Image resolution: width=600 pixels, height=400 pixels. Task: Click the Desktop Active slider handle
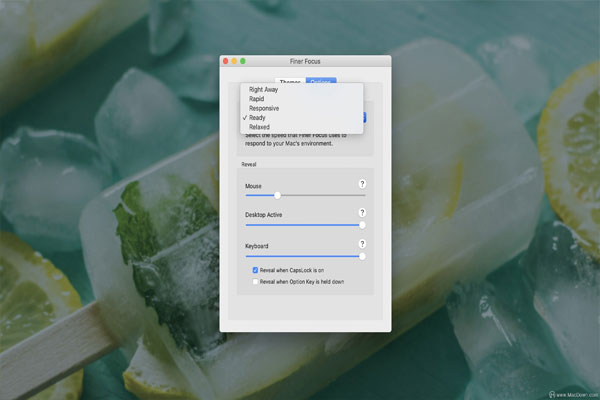(x=362, y=225)
